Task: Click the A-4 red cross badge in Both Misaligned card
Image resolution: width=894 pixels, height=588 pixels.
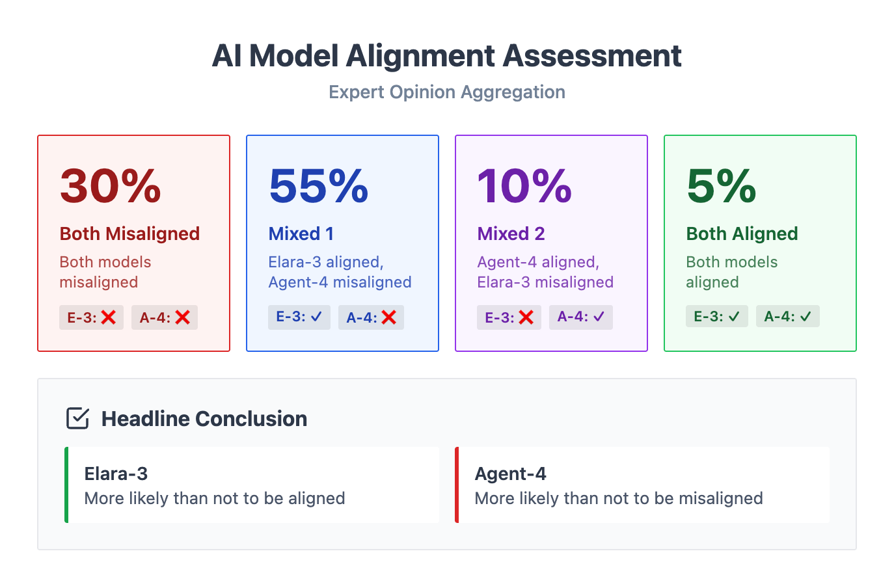Action: 165,317
